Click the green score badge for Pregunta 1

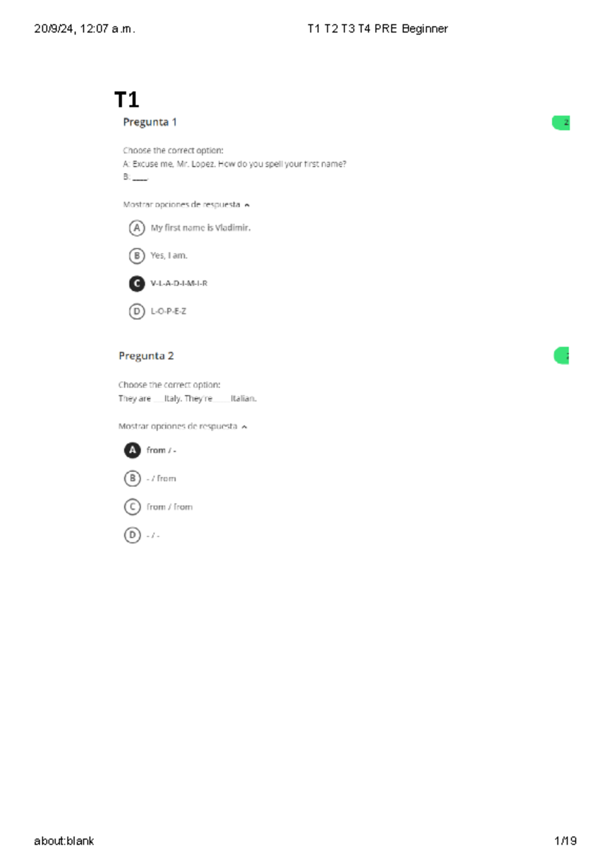pyautogui.click(x=561, y=123)
